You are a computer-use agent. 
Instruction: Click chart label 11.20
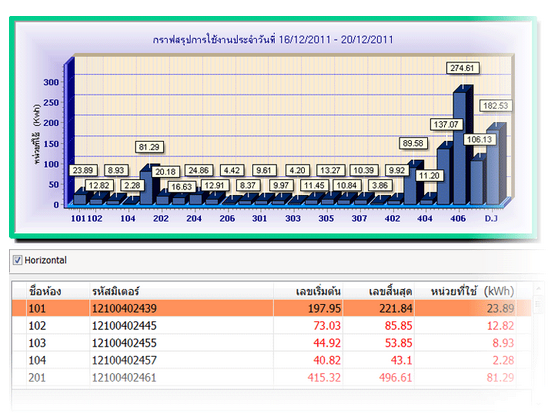coord(429,175)
